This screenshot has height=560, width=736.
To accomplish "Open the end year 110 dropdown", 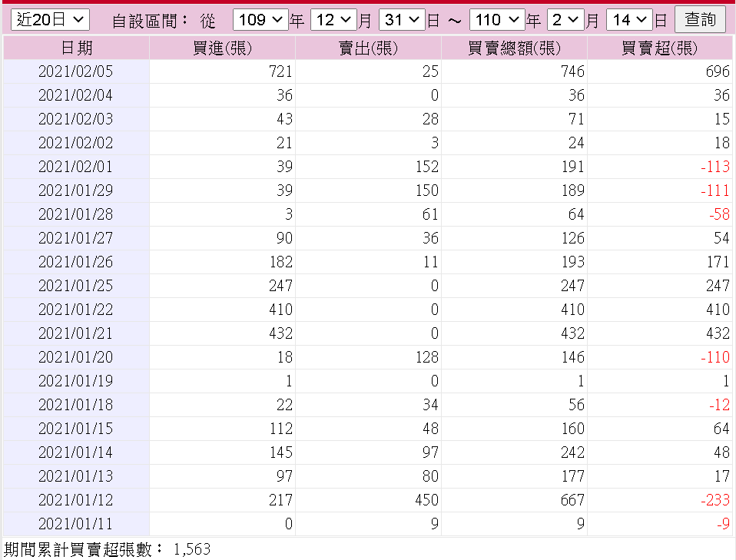I will 497,20.
